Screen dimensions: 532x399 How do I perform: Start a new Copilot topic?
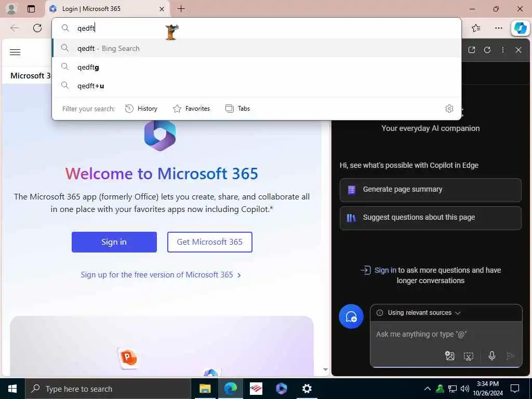click(x=351, y=316)
